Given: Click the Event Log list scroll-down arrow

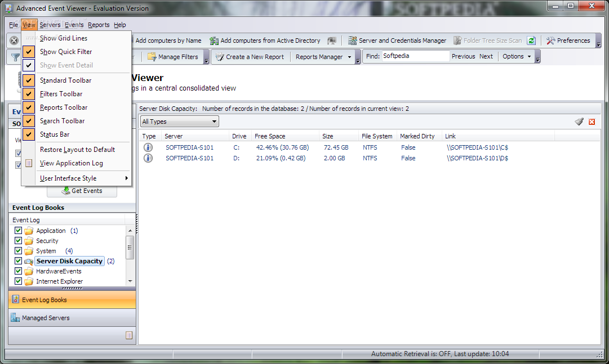Looking at the screenshot, I should [130, 281].
